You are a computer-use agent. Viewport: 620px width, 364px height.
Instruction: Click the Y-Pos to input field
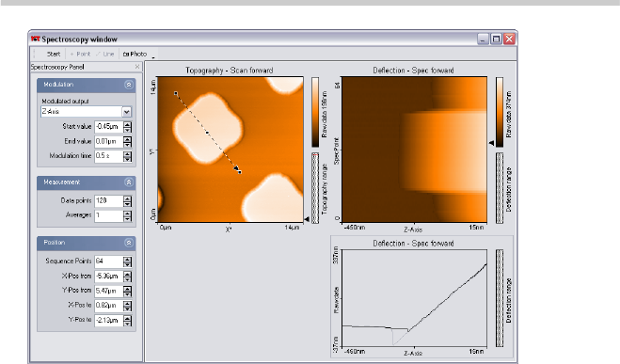[x=108, y=320]
